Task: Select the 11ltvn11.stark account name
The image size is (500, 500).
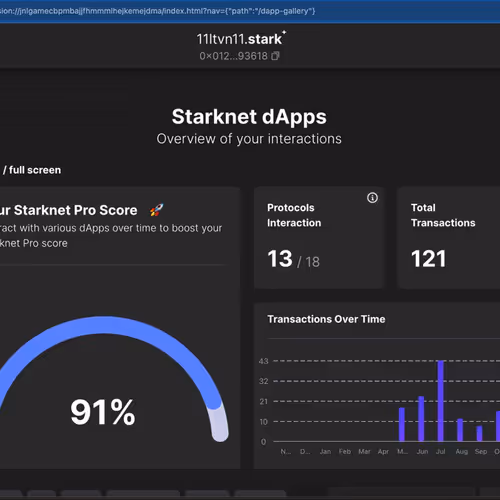Action: 241,39
